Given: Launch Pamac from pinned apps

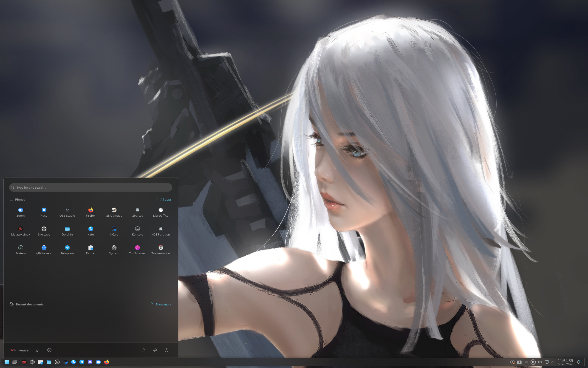Looking at the screenshot, I should click(91, 250).
